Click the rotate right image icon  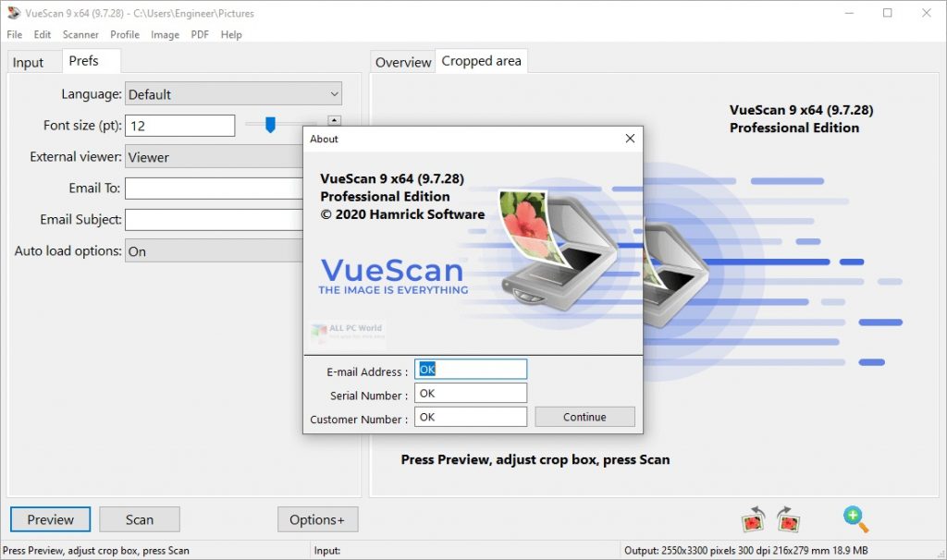(x=788, y=519)
